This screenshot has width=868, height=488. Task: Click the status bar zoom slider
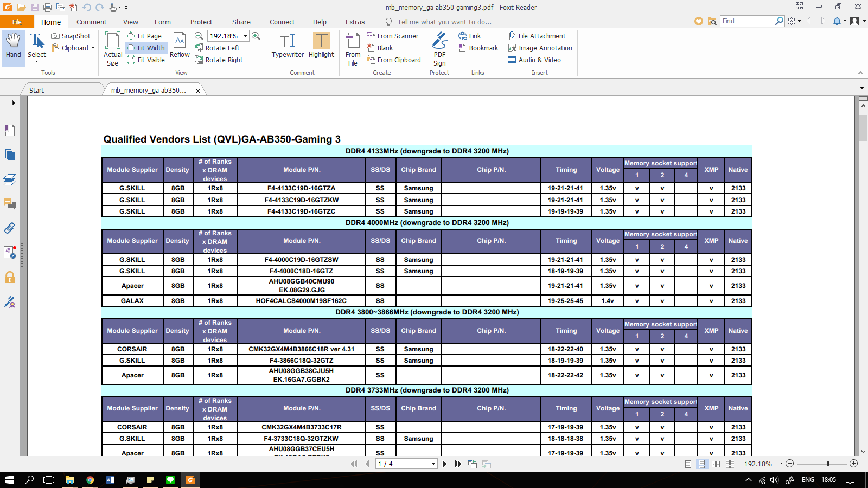(x=822, y=464)
